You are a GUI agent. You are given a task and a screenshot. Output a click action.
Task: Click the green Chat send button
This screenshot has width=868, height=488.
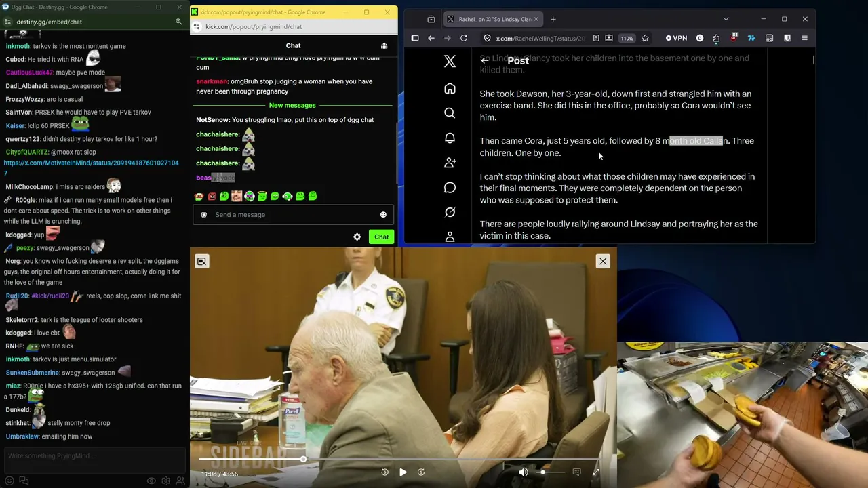381,237
